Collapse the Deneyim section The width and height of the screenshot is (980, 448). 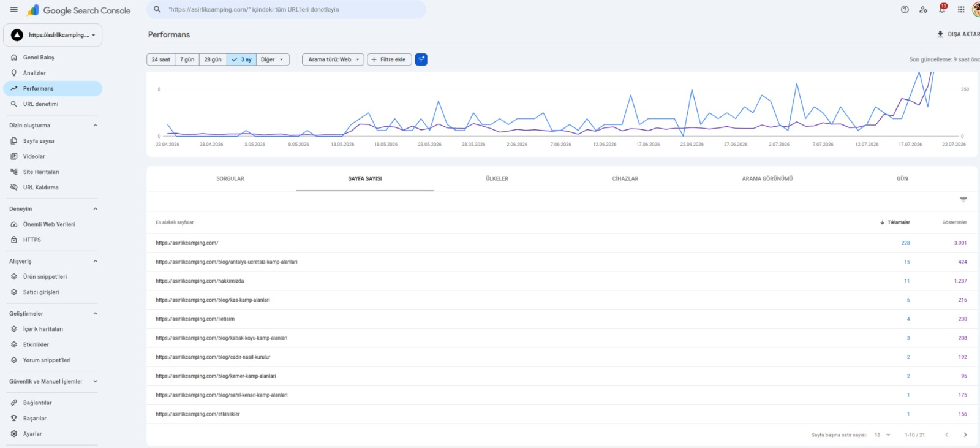[95, 209]
